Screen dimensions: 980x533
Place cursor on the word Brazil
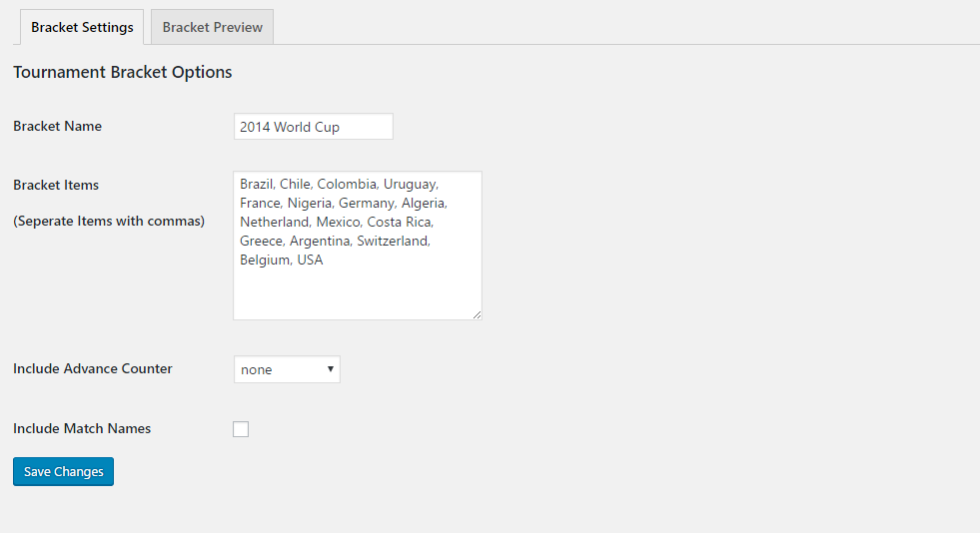tap(257, 184)
